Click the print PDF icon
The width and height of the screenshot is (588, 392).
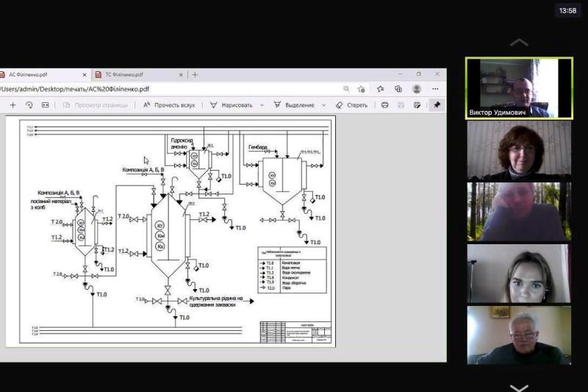[384, 105]
